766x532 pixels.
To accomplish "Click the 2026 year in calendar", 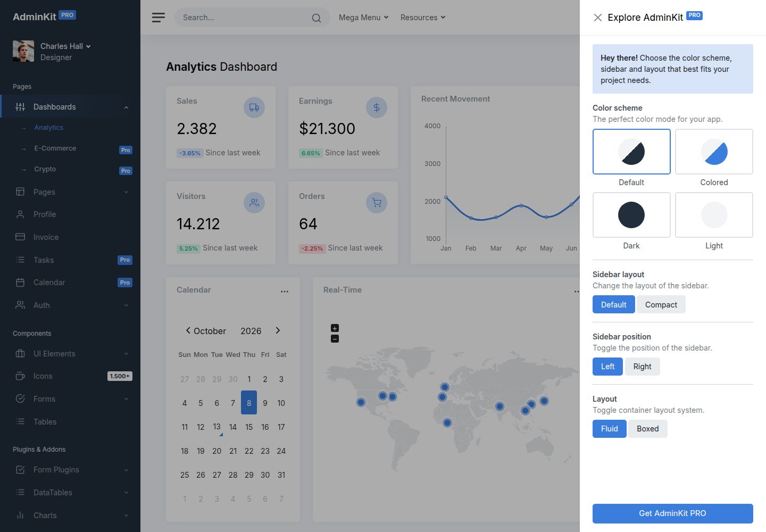I will [x=251, y=331].
